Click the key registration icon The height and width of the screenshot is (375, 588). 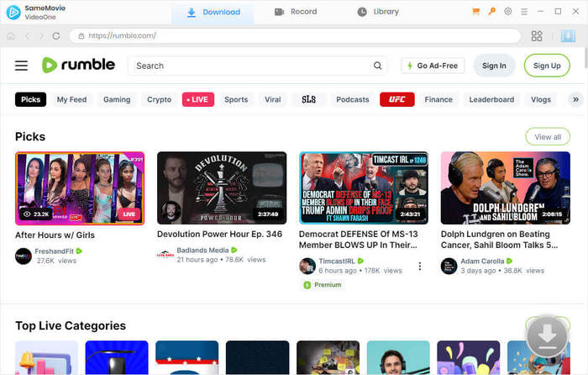click(491, 11)
